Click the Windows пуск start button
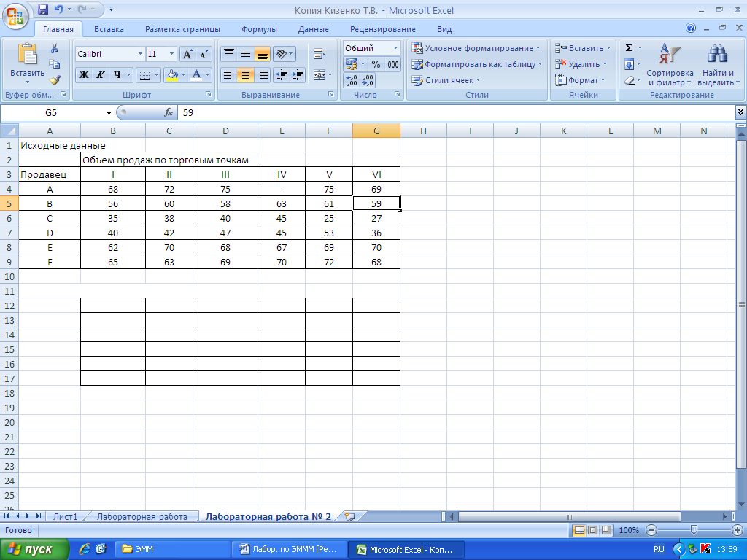 [34, 550]
